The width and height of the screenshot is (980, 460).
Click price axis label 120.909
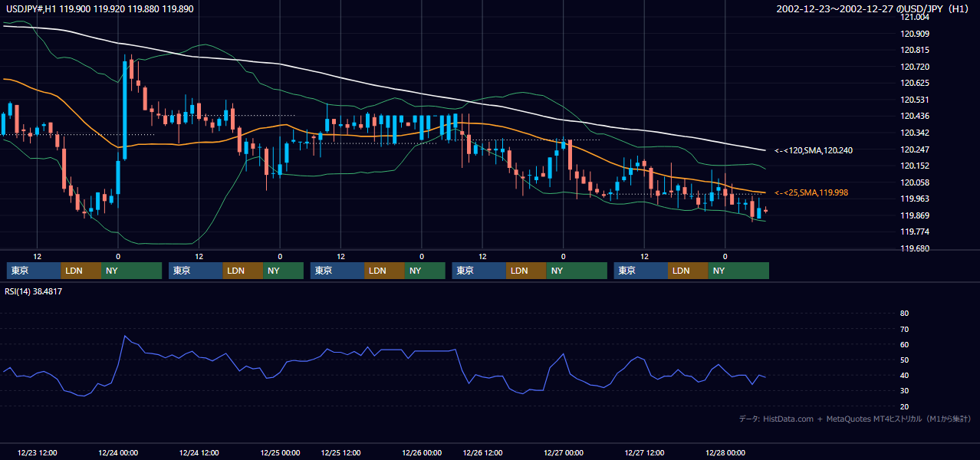click(914, 34)
